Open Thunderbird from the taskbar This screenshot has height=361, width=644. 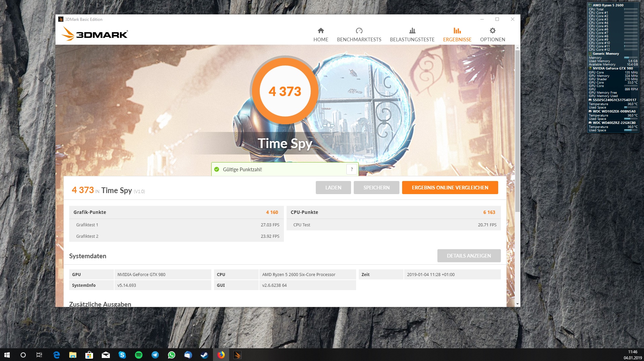coord(188,355)
